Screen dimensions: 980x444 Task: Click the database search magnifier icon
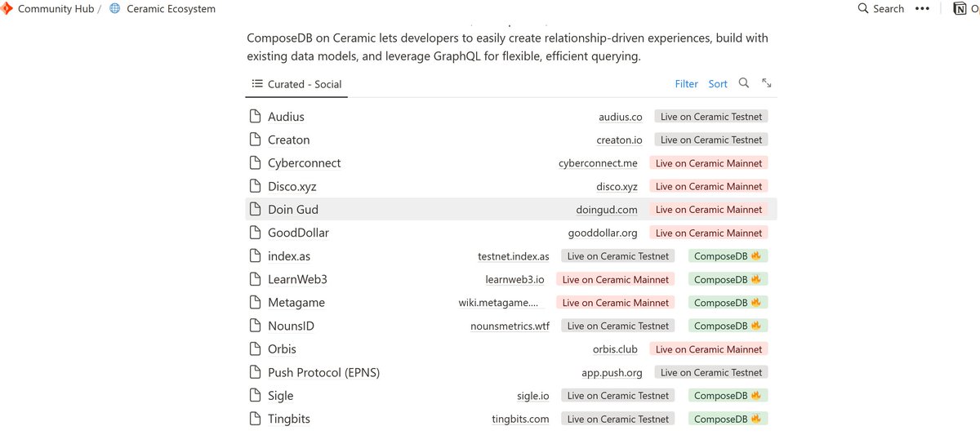click(744, 83)
